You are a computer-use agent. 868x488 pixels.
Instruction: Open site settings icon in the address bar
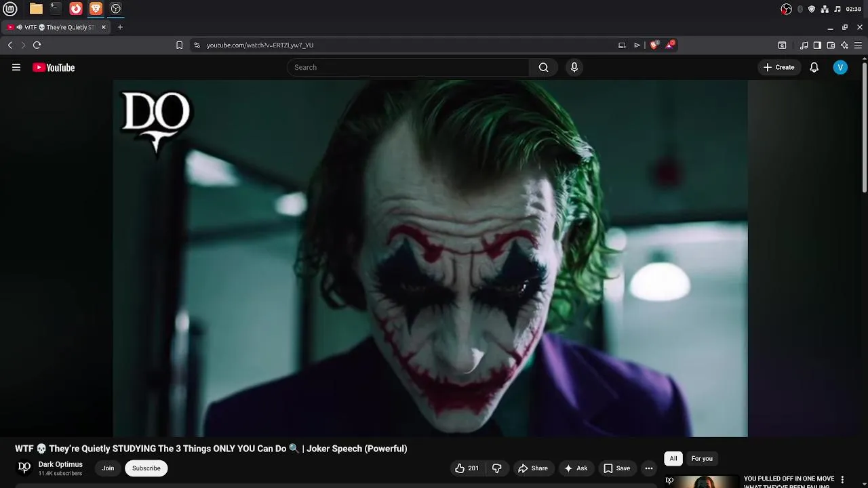pos(197,45)
